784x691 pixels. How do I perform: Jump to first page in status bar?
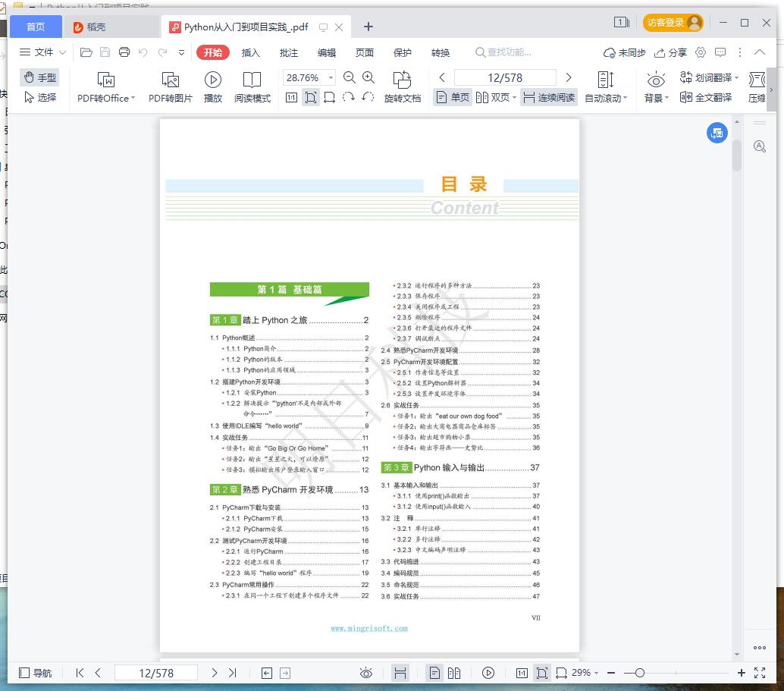(80, 673)
